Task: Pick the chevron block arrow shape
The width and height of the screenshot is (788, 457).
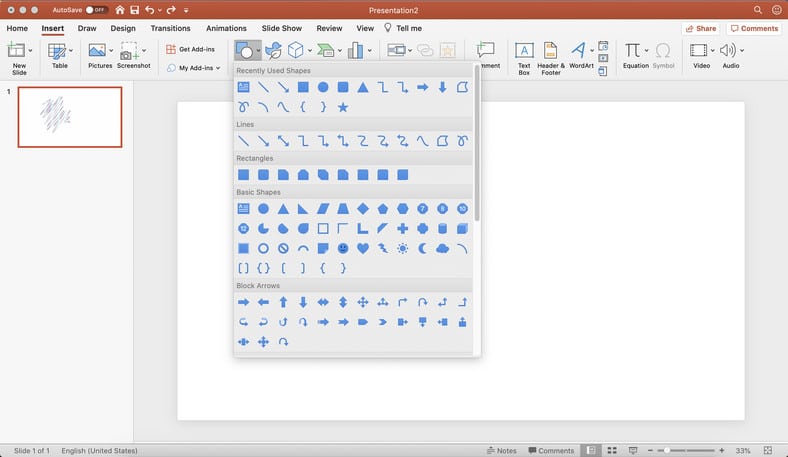Action: tap(382, 322)
